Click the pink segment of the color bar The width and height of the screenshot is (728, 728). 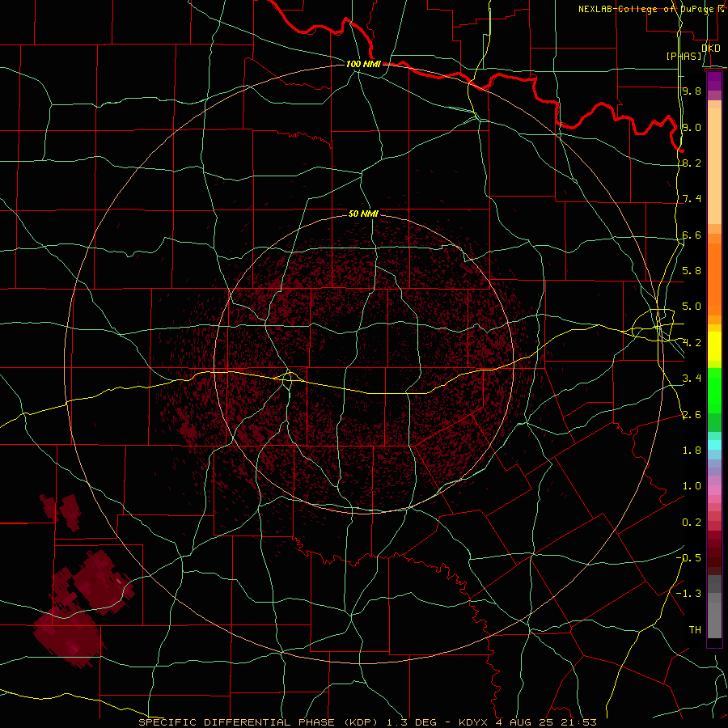click(714, 490)
